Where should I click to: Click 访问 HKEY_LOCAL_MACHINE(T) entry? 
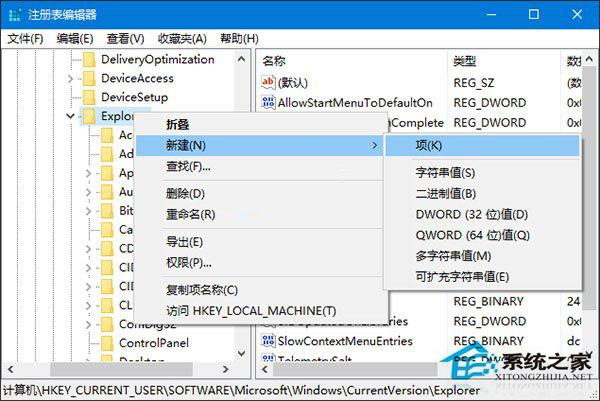point(259,311)
